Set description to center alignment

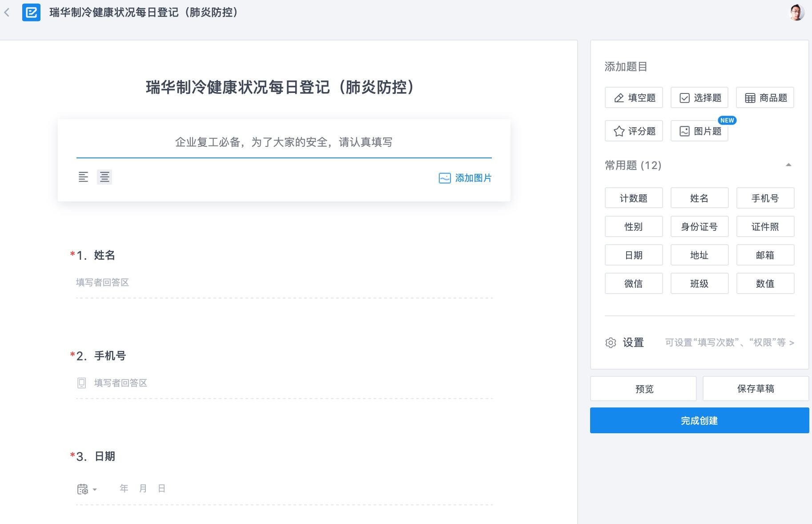(105, 177)
